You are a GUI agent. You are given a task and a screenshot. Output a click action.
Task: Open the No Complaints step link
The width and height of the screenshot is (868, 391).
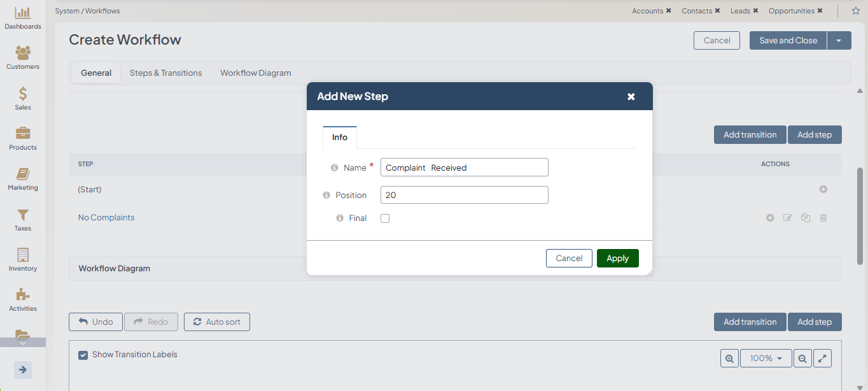tap(106, 218)
